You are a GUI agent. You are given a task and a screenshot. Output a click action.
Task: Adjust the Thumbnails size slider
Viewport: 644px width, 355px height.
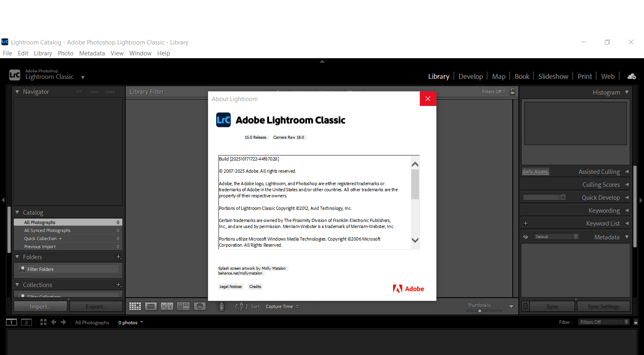484,311
